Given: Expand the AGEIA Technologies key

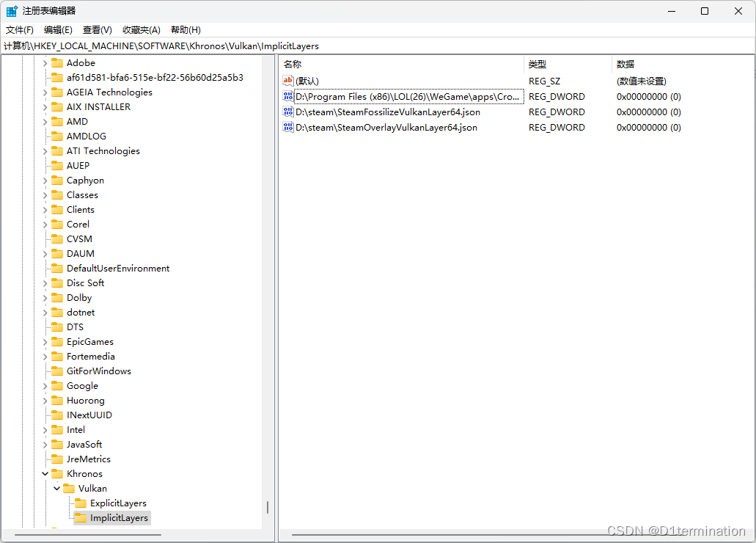Looking at the screenshot, I should (45, 92).
